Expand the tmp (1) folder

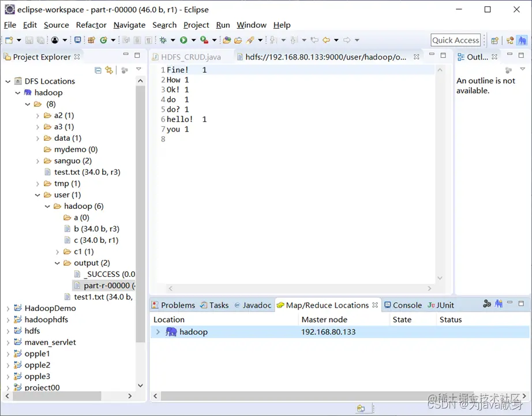[x=38, y=184]
